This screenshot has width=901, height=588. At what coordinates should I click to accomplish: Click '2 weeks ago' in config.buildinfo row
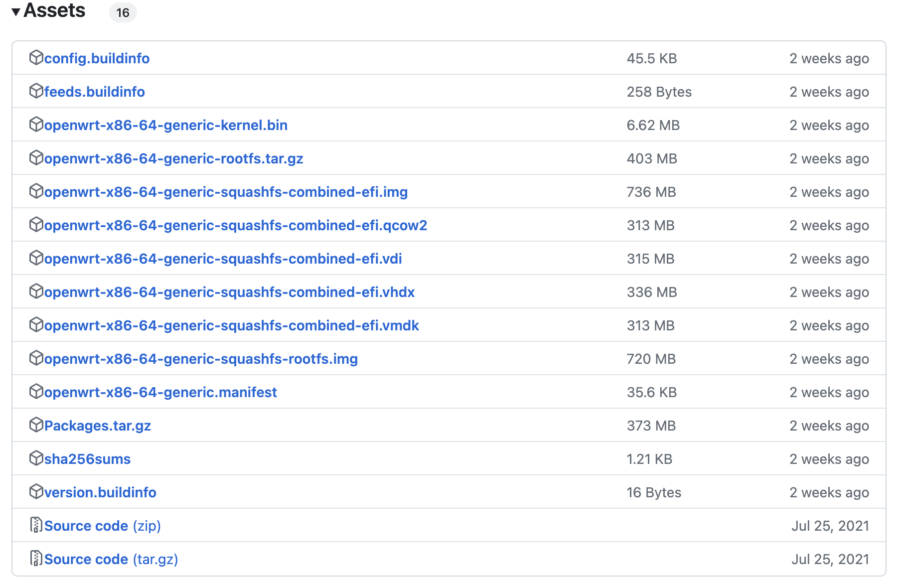pos(829,58)
